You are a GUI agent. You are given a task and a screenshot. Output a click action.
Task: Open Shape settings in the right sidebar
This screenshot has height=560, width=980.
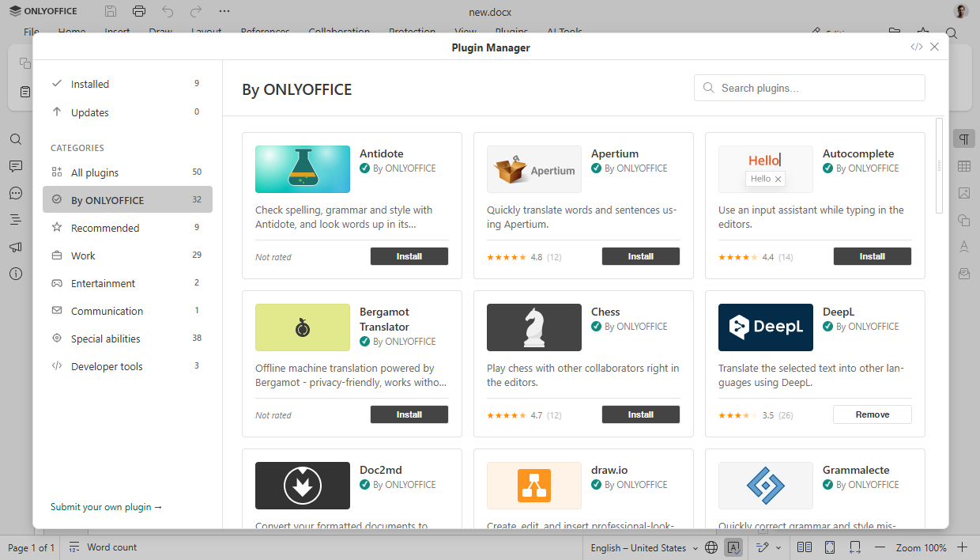964,220
